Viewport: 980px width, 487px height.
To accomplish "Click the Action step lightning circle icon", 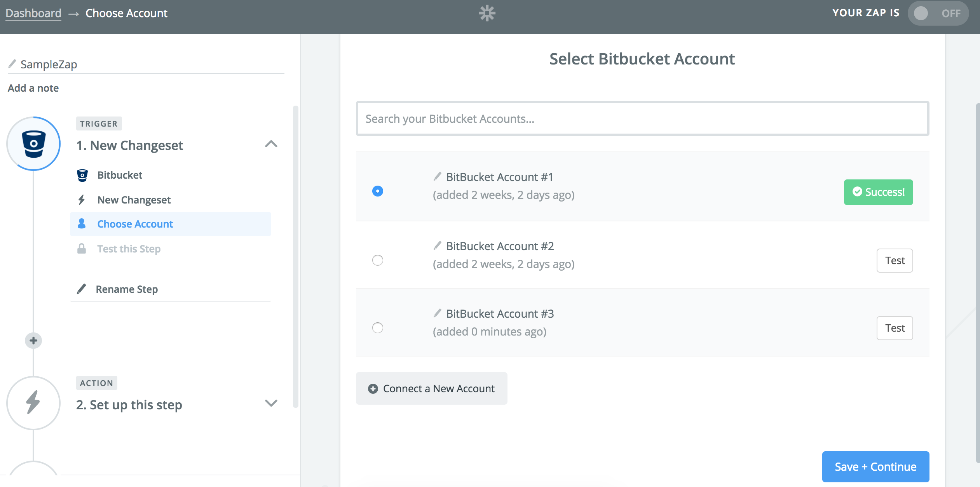I will coord(34,403).
